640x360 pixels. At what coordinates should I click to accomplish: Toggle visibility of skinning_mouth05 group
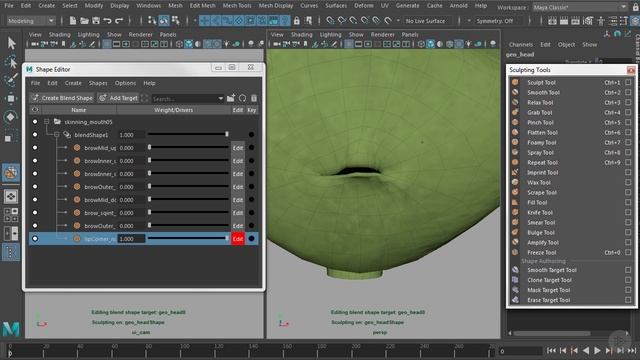point(35,122)
